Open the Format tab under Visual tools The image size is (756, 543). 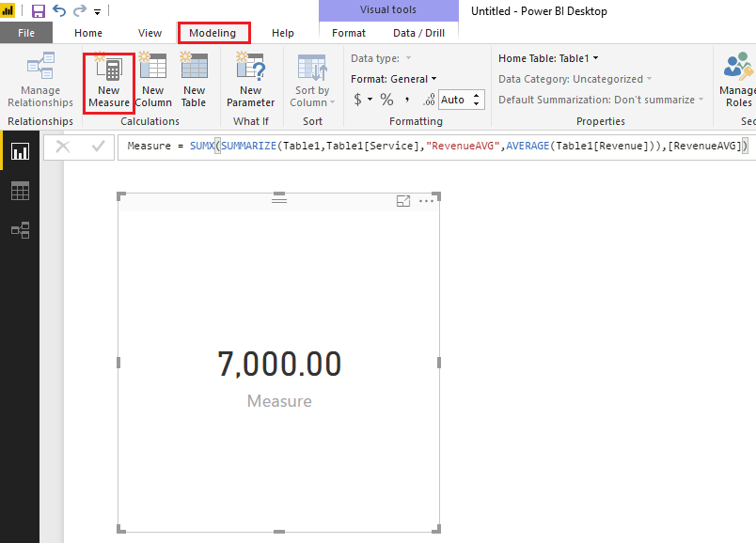[349, 33]
